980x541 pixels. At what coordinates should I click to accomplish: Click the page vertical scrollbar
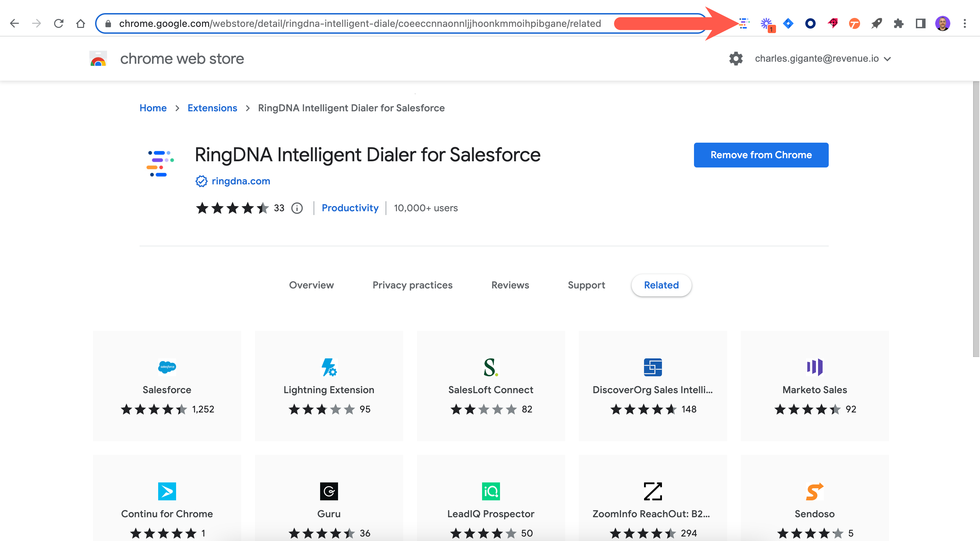976,220
